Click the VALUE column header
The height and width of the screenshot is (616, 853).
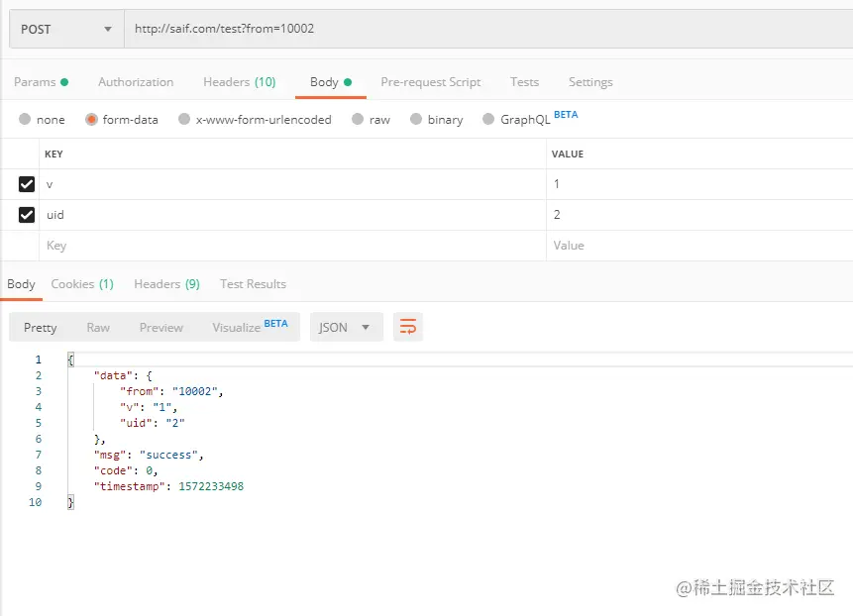point(568,154)
